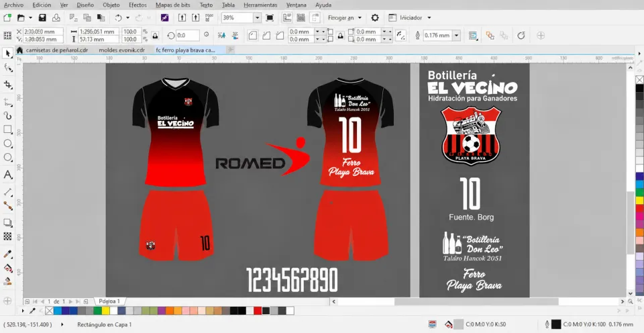
Task: Select the Shape edit tool
Action: click(7, 67)
